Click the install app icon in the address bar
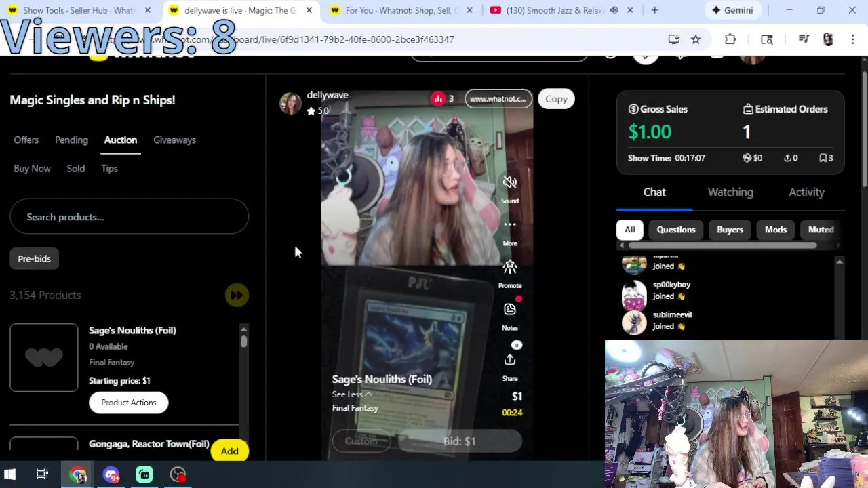868x488 pixels. [673, 39]
